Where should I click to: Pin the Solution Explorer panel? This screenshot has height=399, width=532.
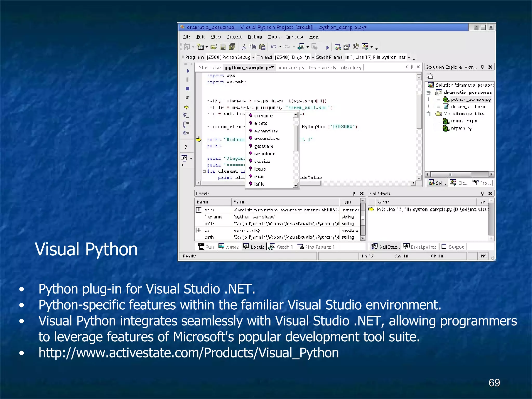[x=482, y=67]
